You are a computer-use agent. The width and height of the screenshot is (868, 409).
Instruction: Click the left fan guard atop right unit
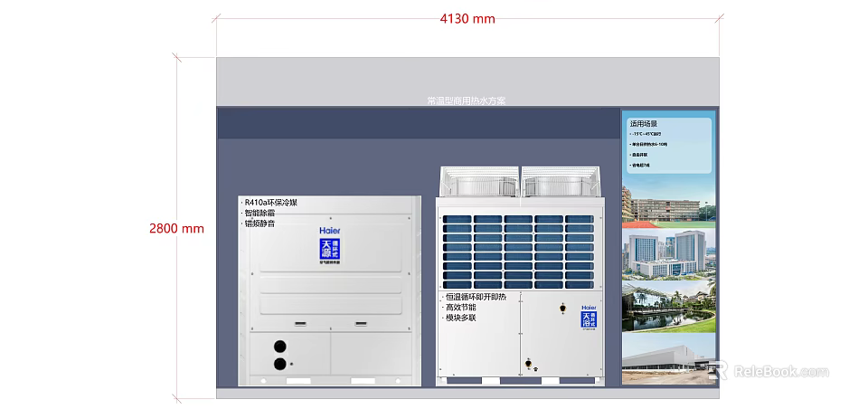coord(479,182)
